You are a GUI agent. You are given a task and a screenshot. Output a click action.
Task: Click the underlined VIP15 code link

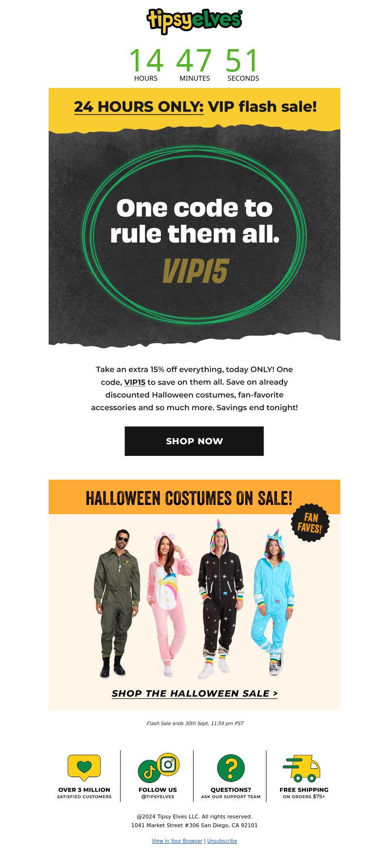click(135, 382)
